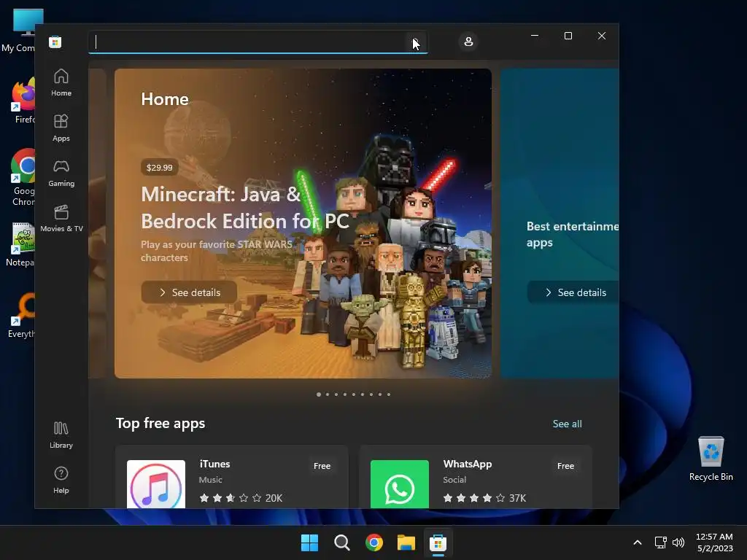
Task: Open the Movies & TV section
Action: [61, 218]
